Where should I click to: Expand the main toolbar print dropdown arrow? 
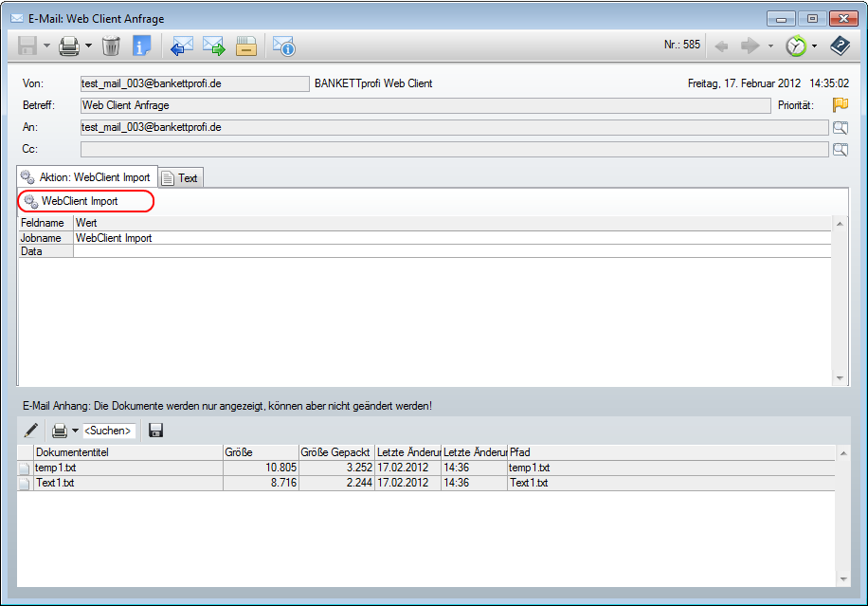(x=89, y=46)
